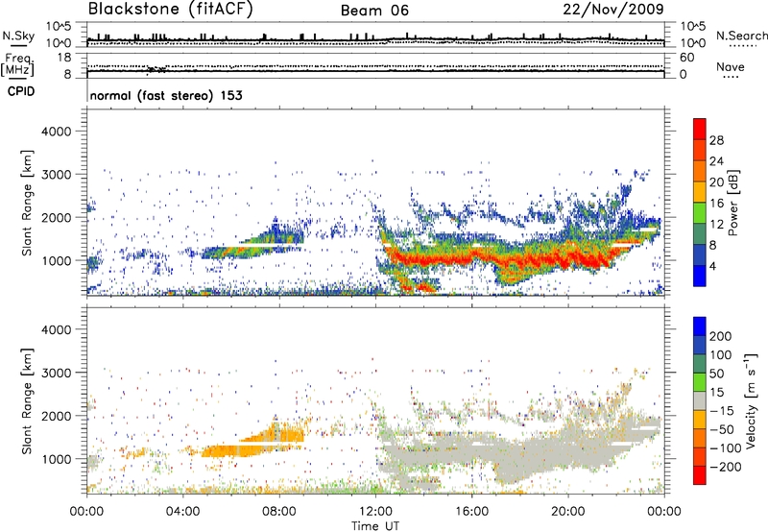768x532 pixels.
Task: Click the 'Power [dB]' color bar label
Action: pyautogui.click(x=732, y=203)
